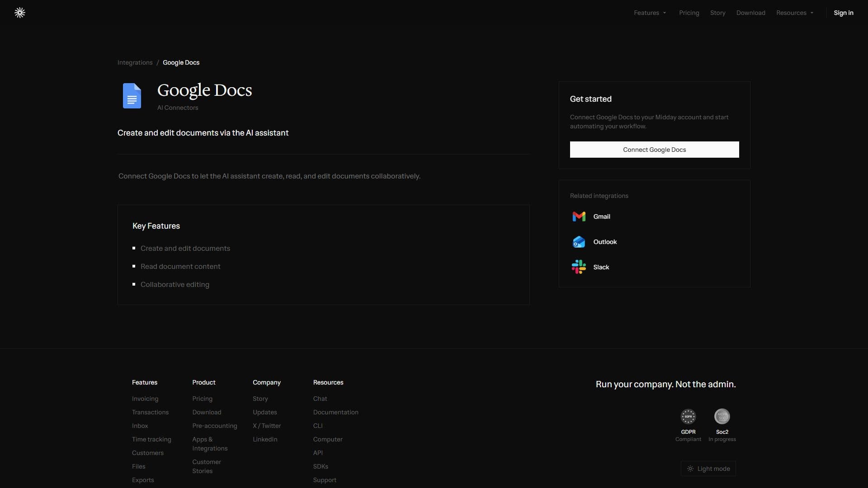The image size is (868, 488).
Task: Click the sun icon in Light mode button
Action: [x=690, y=469]
